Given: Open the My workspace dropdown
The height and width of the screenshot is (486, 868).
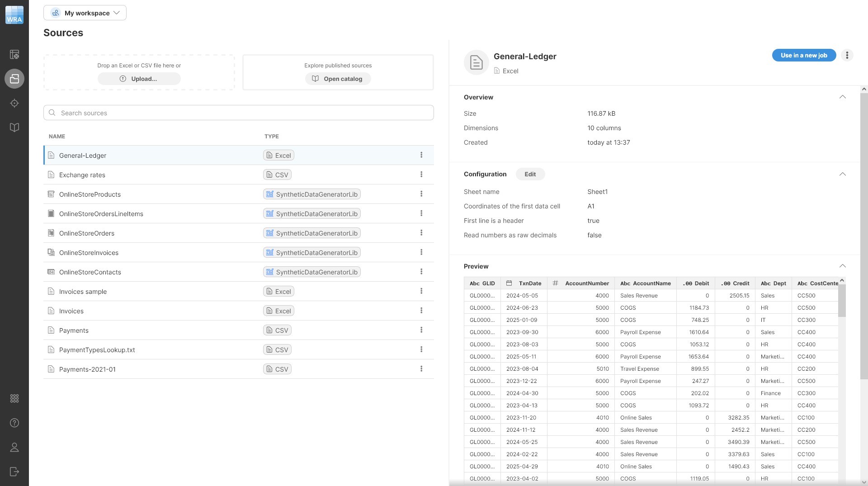Looking at the screenshot, I should [85, 13].
